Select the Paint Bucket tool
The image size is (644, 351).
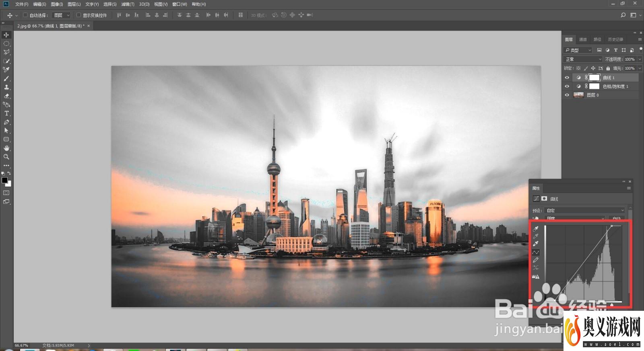(6, 105)
